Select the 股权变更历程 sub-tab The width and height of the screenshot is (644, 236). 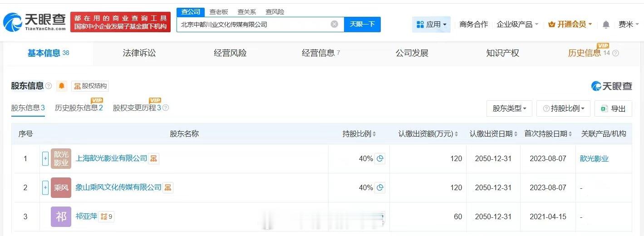tap(137, 108)
